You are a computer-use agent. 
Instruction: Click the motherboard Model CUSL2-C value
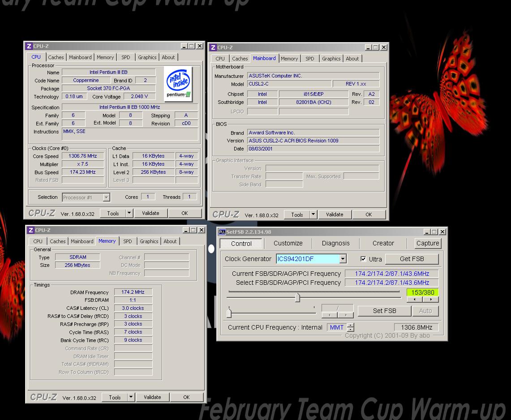click(289, 84)
